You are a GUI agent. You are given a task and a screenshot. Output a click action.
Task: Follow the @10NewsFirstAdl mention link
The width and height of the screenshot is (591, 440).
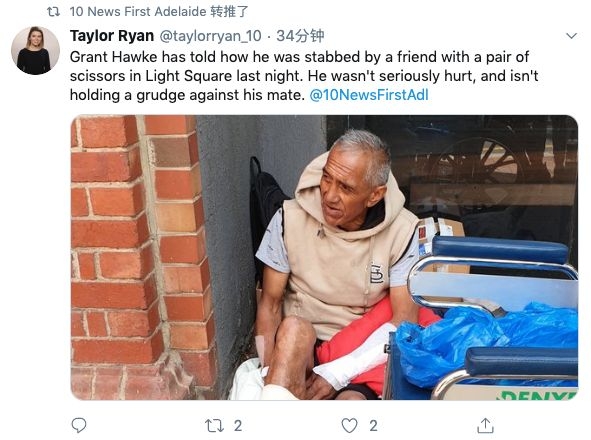click(369, 95)
